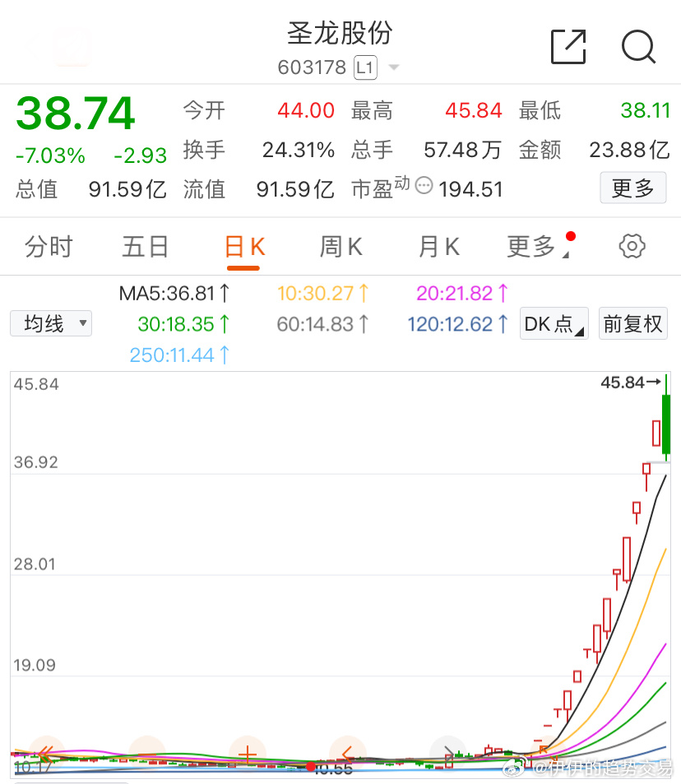681x784 pixels.
Task: Open the search magnifier icon
Action: 639,48
